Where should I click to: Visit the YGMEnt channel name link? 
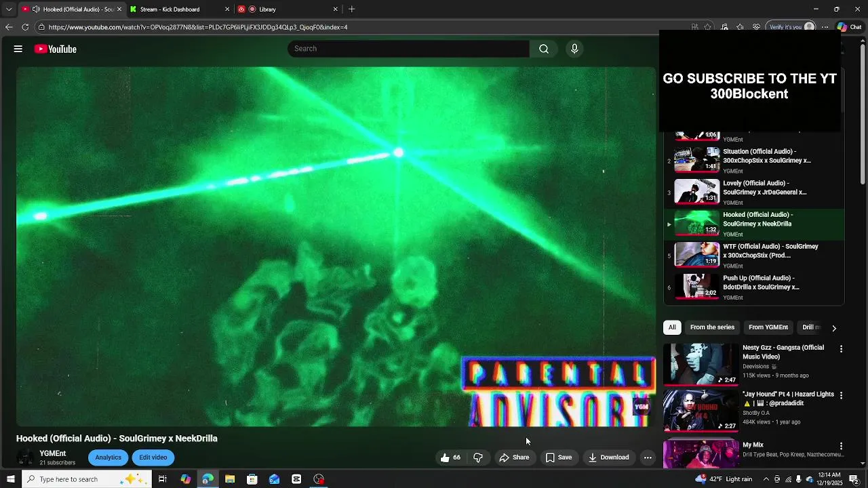52,453
